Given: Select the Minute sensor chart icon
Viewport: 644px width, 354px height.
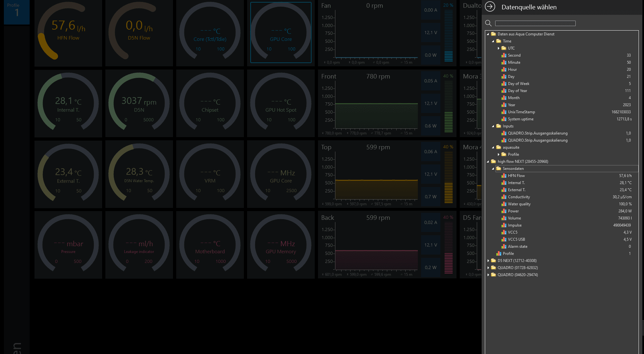Looking at the screenshot, I should coord(504,62).
